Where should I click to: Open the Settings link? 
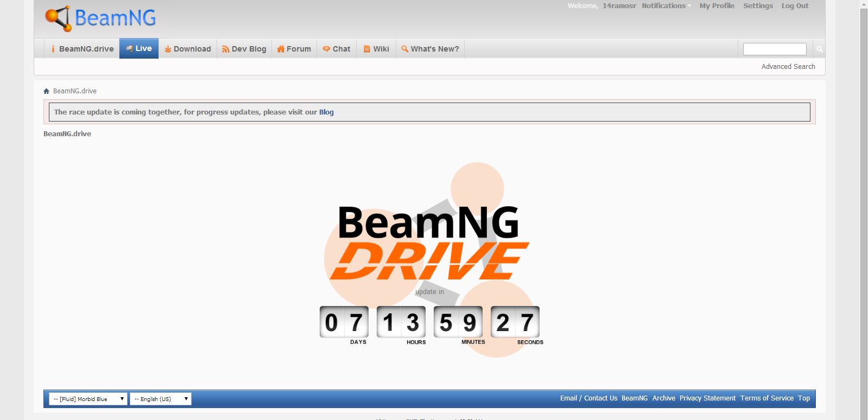[758, 6]
